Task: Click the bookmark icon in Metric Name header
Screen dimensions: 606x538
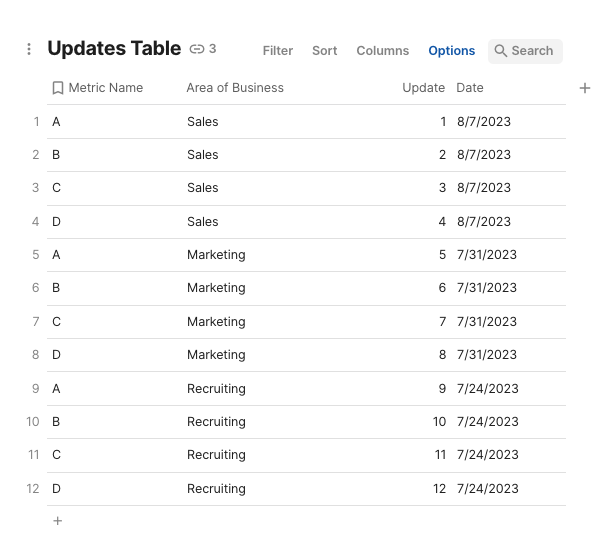Action: coord(58,88)
